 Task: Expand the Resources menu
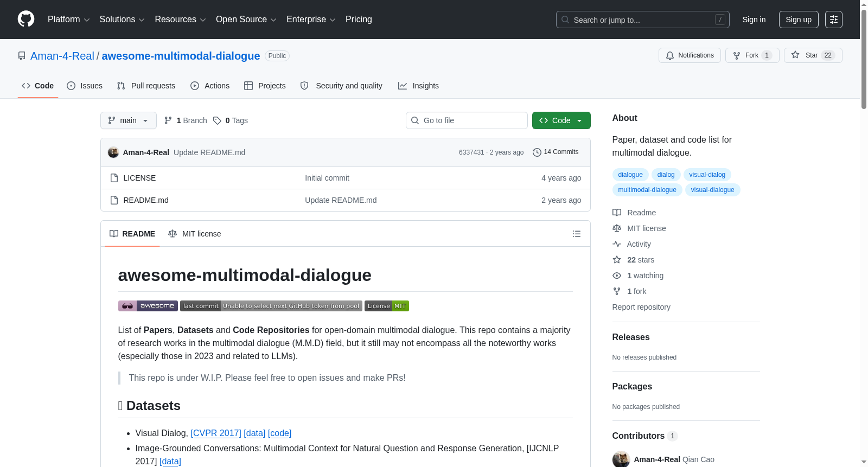(x=180, y=20)
